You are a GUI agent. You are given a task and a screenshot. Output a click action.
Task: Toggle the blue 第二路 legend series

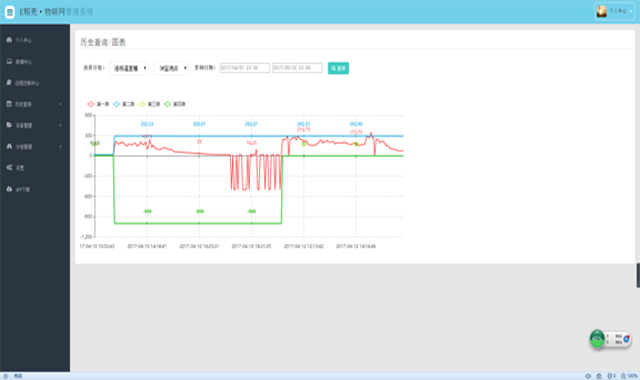124,104
